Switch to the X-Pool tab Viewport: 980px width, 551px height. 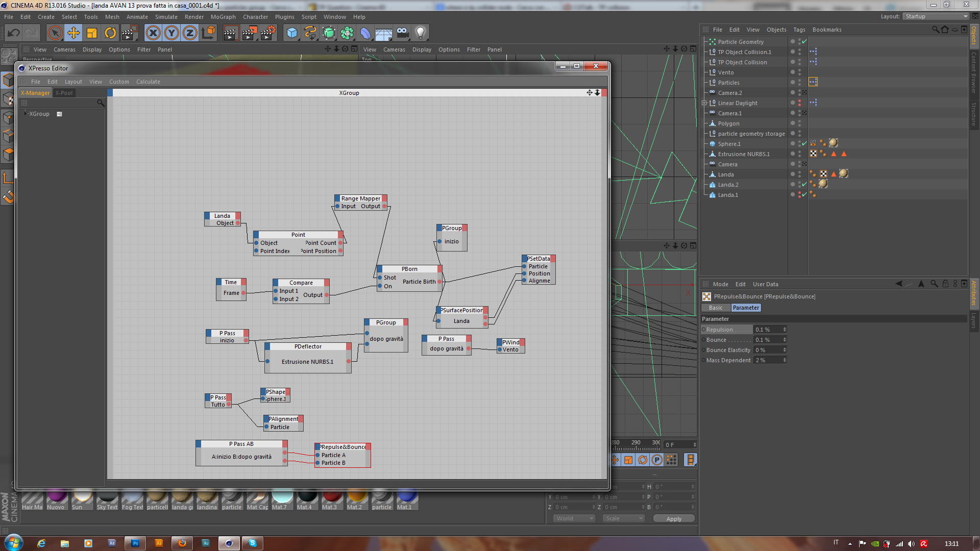coord(64,93)
